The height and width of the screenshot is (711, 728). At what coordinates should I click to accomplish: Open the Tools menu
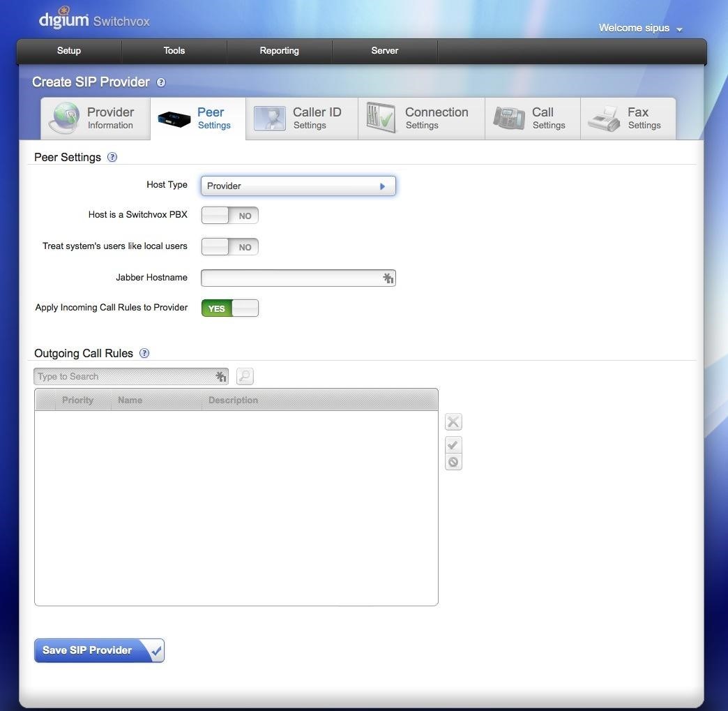coord(174,51)
